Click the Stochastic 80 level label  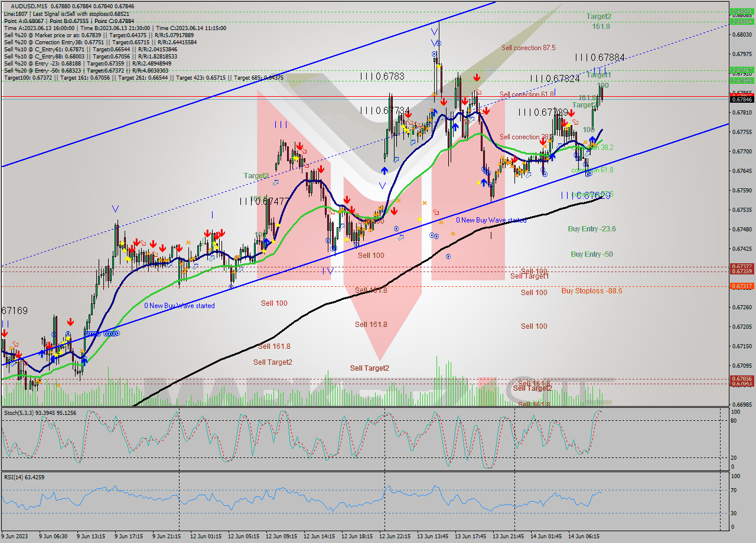[x=733, y=420]
